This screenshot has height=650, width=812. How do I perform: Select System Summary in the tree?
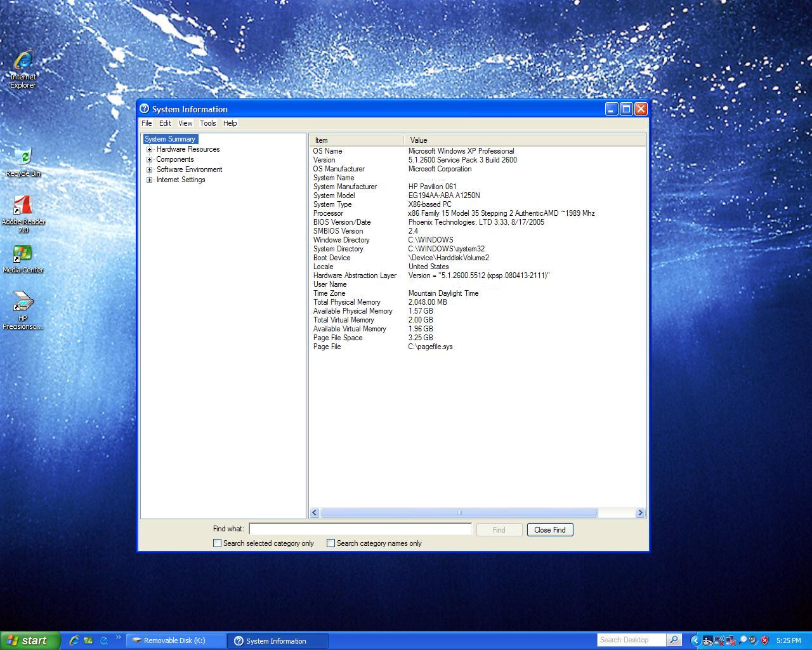click(x=170, y=139)
